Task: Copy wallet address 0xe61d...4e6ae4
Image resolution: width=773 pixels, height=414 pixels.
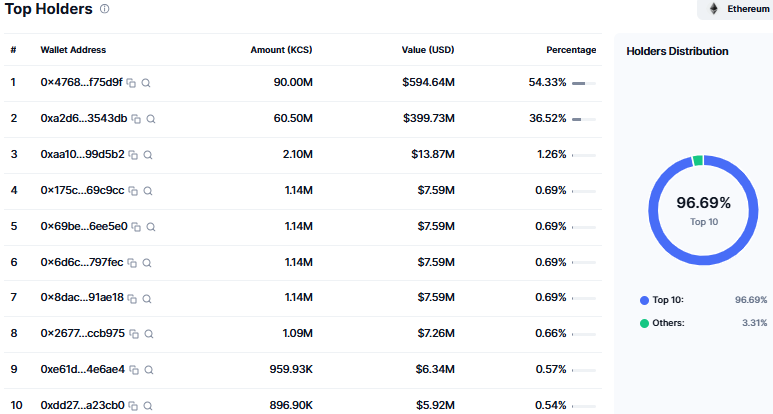Action: coord(134,370)
